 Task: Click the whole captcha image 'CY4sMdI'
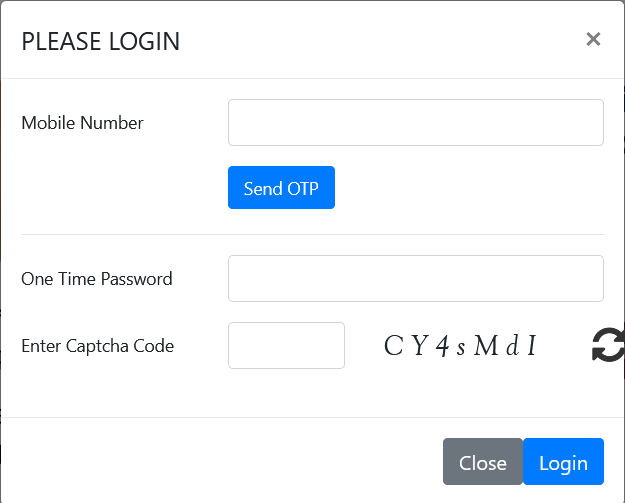pyautogui.click(x=462, y=346)
